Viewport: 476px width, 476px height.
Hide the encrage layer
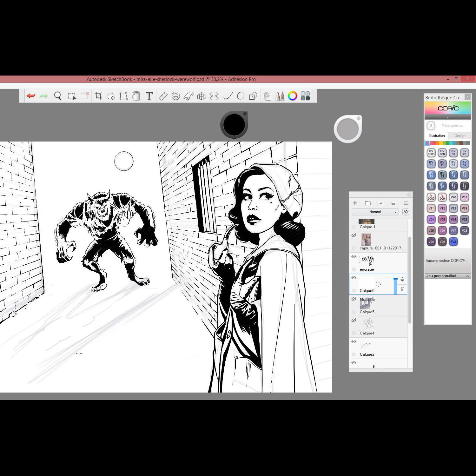(x=354, y=256)
